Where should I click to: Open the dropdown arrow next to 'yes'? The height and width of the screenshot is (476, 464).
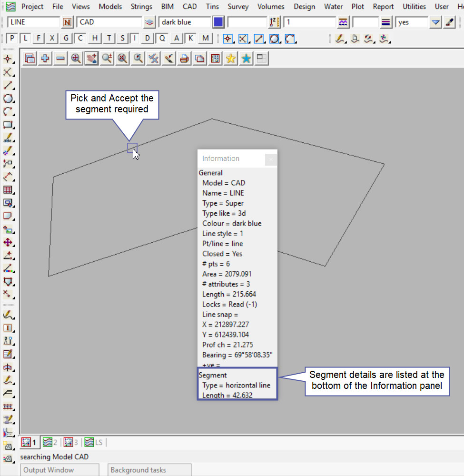coord(435,22)
